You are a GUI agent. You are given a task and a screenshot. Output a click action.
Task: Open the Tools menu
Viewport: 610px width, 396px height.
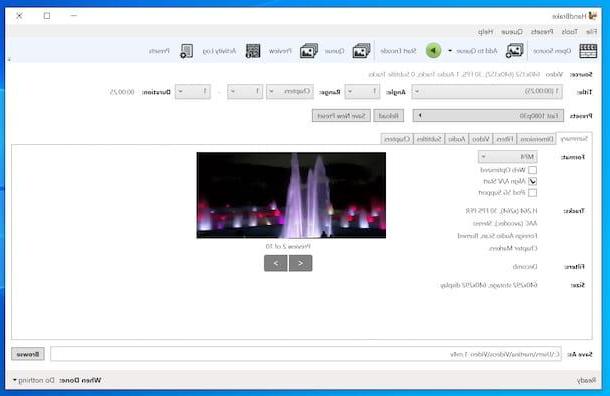click(x=570, y=32)
